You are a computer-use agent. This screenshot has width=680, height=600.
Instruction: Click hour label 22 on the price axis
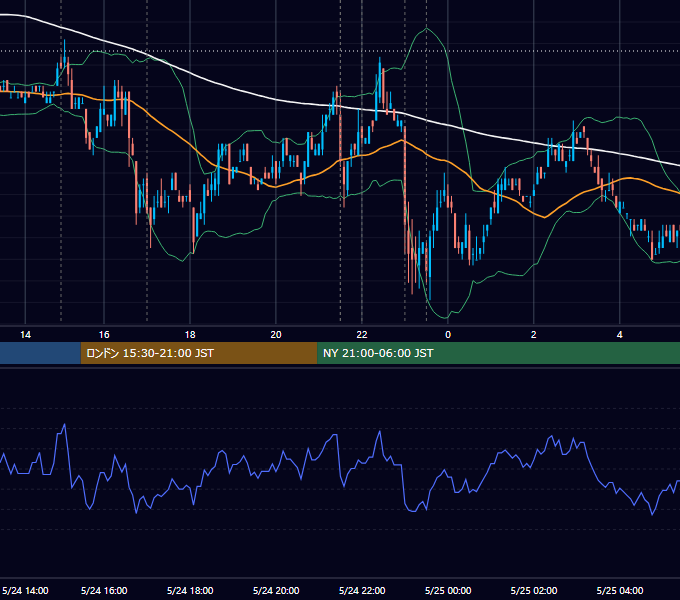[x=362, y=334]
